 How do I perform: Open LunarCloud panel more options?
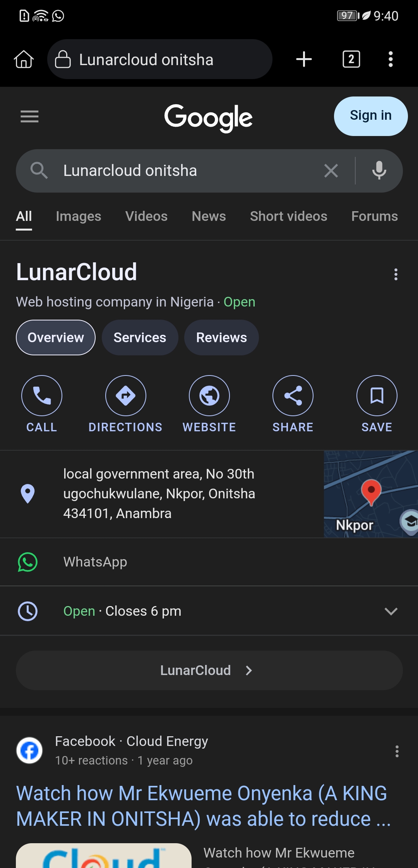(x=396, y=274)
